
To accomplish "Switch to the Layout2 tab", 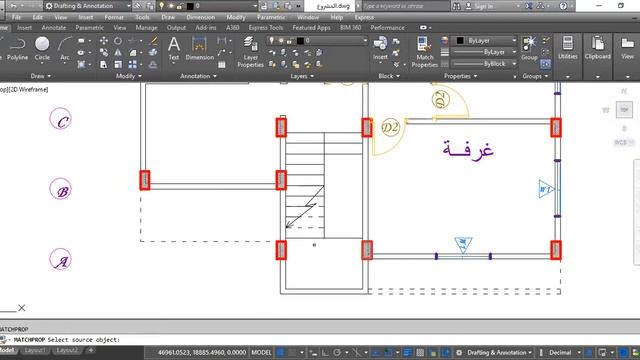I will tap(67, 350).
